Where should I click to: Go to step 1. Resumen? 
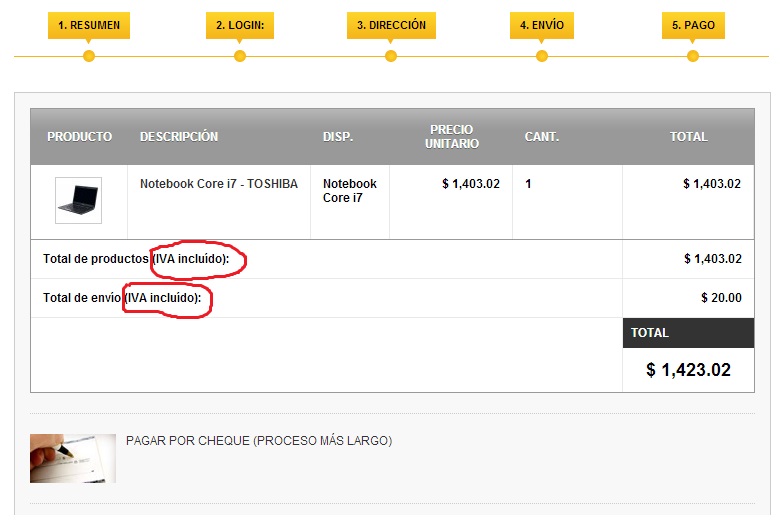click(89, 25)
